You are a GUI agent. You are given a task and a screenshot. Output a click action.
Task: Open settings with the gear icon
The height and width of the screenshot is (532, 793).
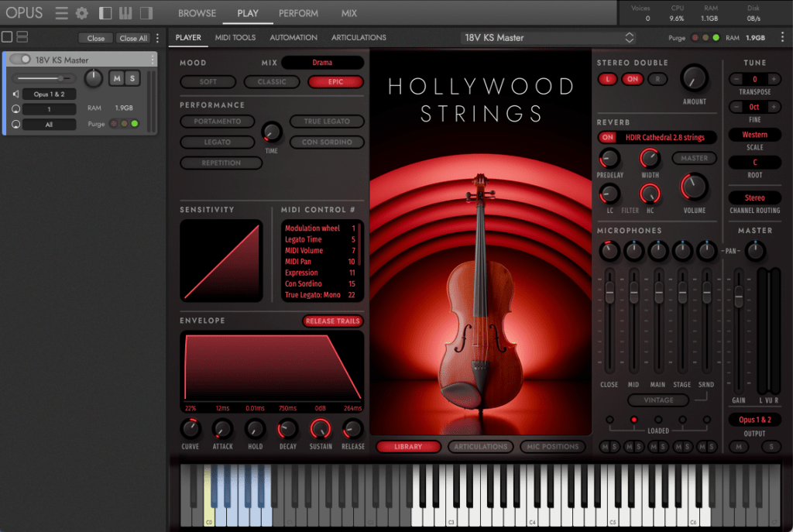coord(81,13)
